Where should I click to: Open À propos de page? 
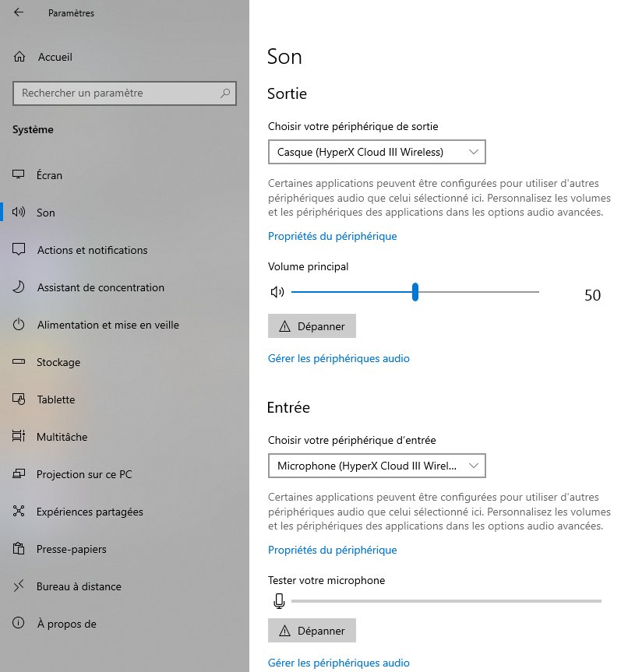tap(66, 624)
